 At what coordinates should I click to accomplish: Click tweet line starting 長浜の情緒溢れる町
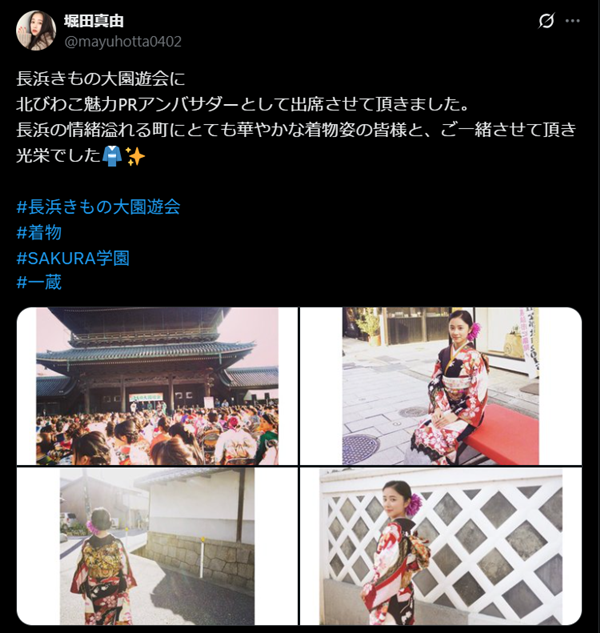click(x=296, y=130)
